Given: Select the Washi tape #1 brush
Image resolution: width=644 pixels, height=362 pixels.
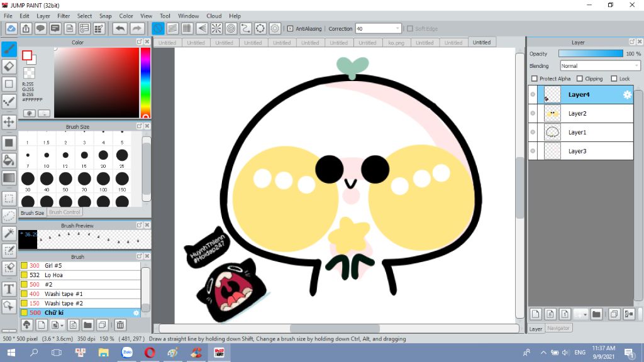Looking at the screenshot, I should click(x=80, y=294).
